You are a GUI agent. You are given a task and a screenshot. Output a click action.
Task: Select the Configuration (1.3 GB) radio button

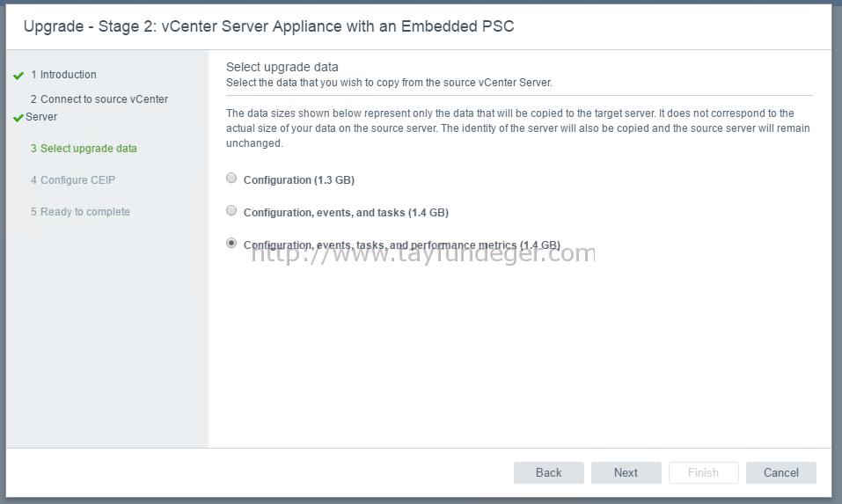tap(231, 179)
